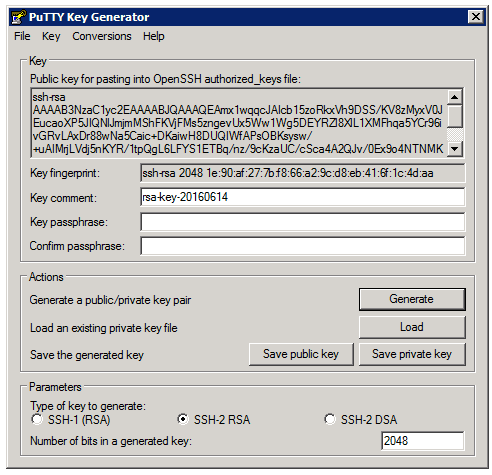Click Save public key button
The image size is (492, 475).
(x=301, y=354)
